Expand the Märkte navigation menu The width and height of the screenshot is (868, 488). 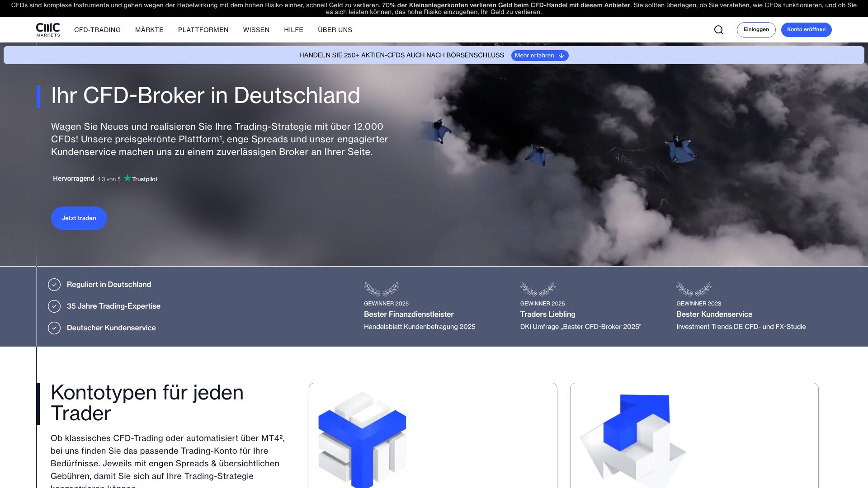coord(149,30)
